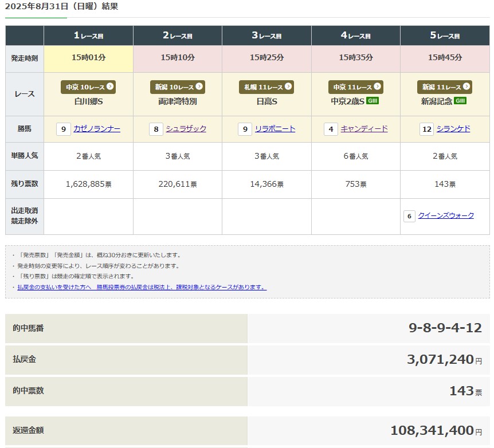Click horse number 8 box beside シュラザック
Image resolution: width=494 pixels, height=448 pixels.
tap(156, 129)
